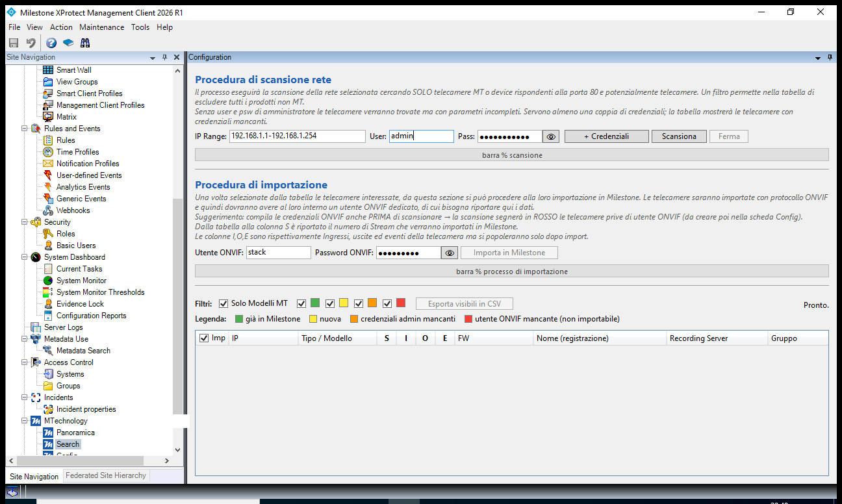Toggle the yellow filter checkbox
842x504 pixels.
(330, 303)
